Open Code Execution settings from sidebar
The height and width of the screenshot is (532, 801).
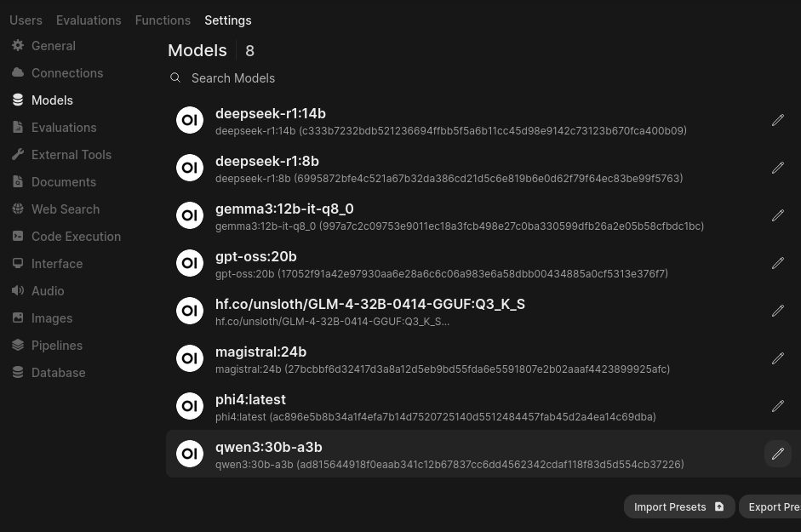coord(76,236)
